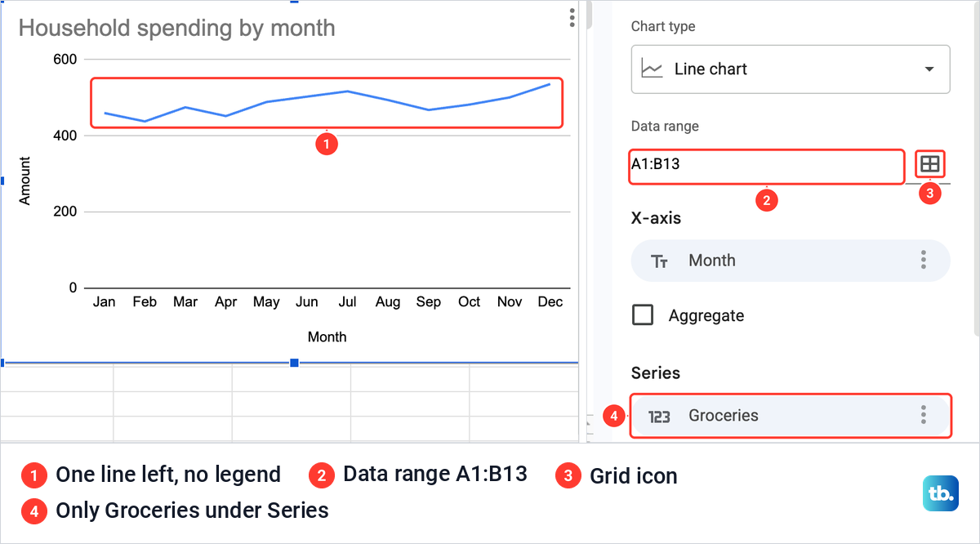The image size is (980, 544).
Task: Click the 123 number icon beside Groceries
Action: click(659, 417)
